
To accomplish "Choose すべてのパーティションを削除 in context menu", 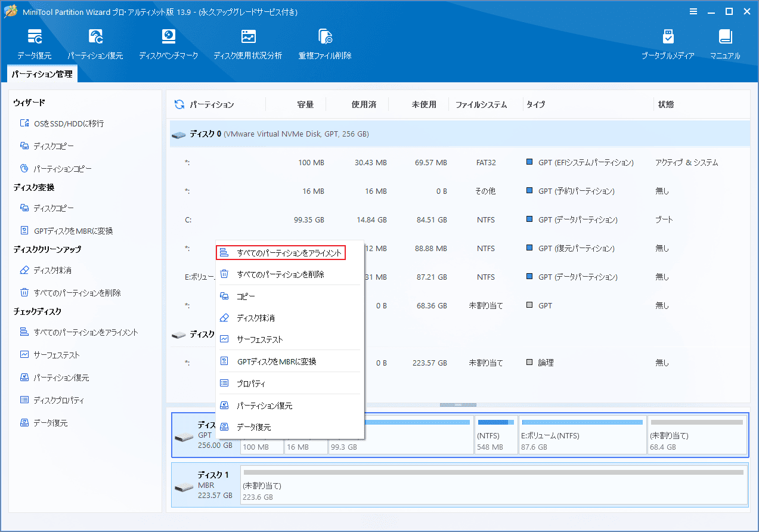I will 290,274.
